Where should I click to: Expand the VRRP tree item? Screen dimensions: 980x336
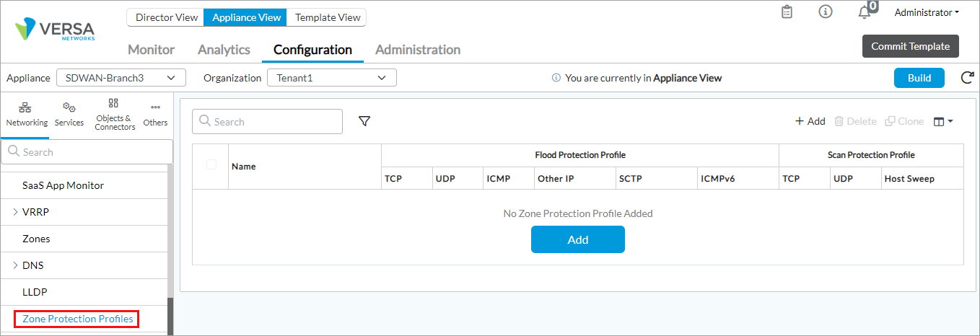click(x=15, y=212)
